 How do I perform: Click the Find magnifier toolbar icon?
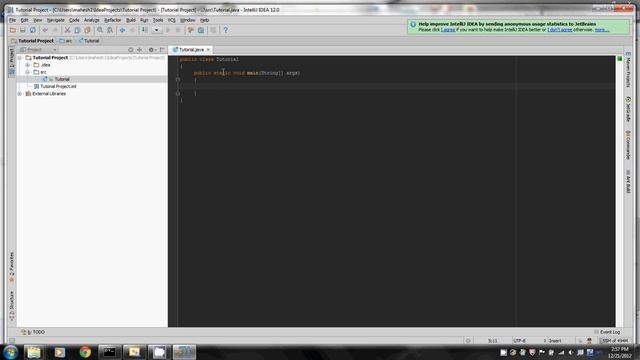tap(100, 30)
